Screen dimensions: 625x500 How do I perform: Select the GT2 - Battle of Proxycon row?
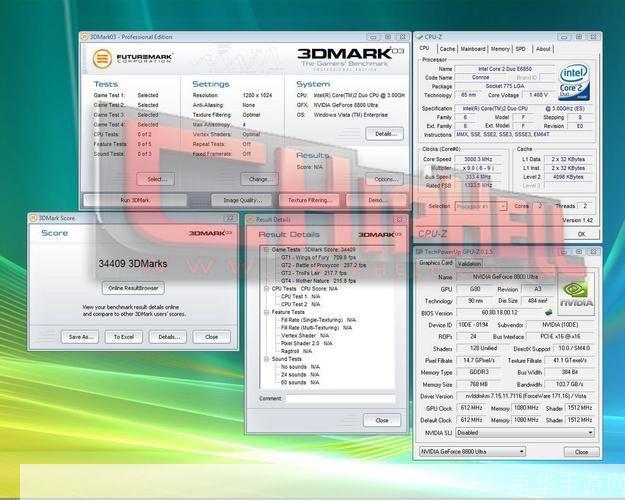click(323, 265)
